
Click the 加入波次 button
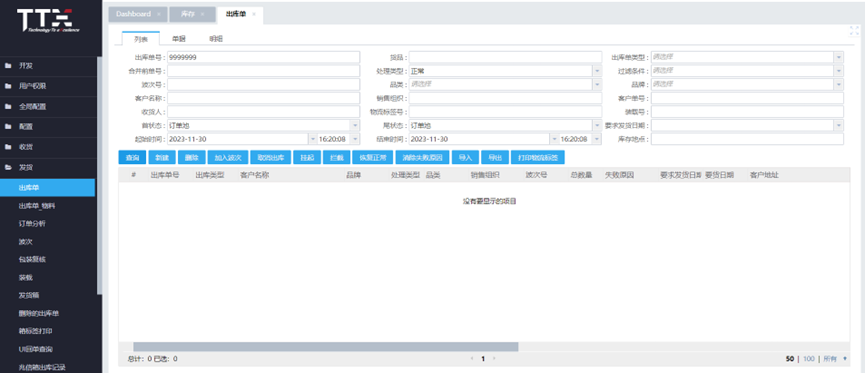point(228,157)
